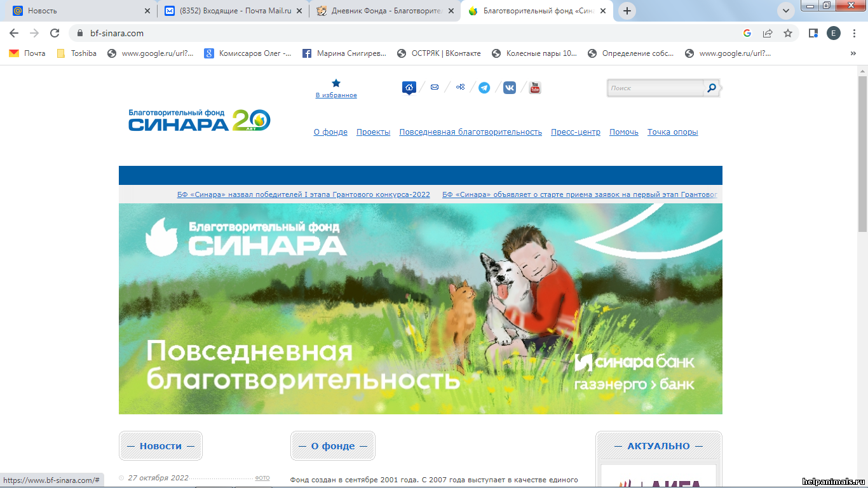
Task: Click the page vertical scrollbar thumb
Action: (x=862, y=154)
